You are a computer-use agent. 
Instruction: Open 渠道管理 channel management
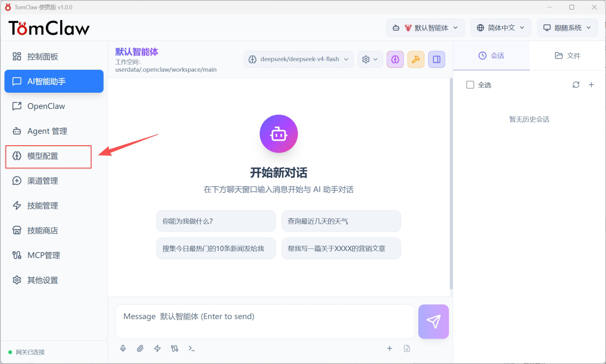(x=54, y=181)
